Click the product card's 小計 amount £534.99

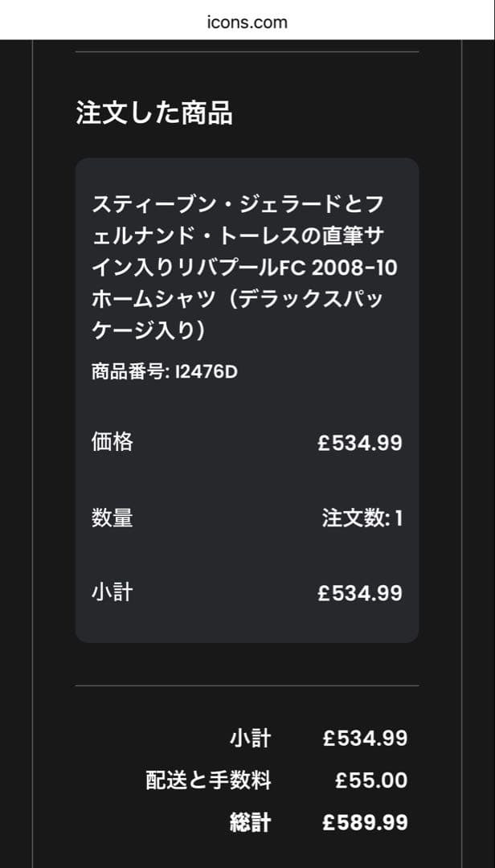coord(359,594)
